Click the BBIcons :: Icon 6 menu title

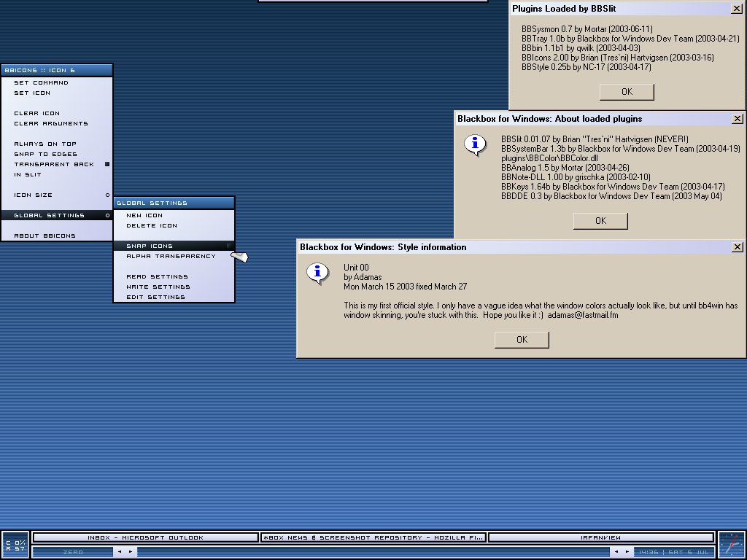coord(57,71)
